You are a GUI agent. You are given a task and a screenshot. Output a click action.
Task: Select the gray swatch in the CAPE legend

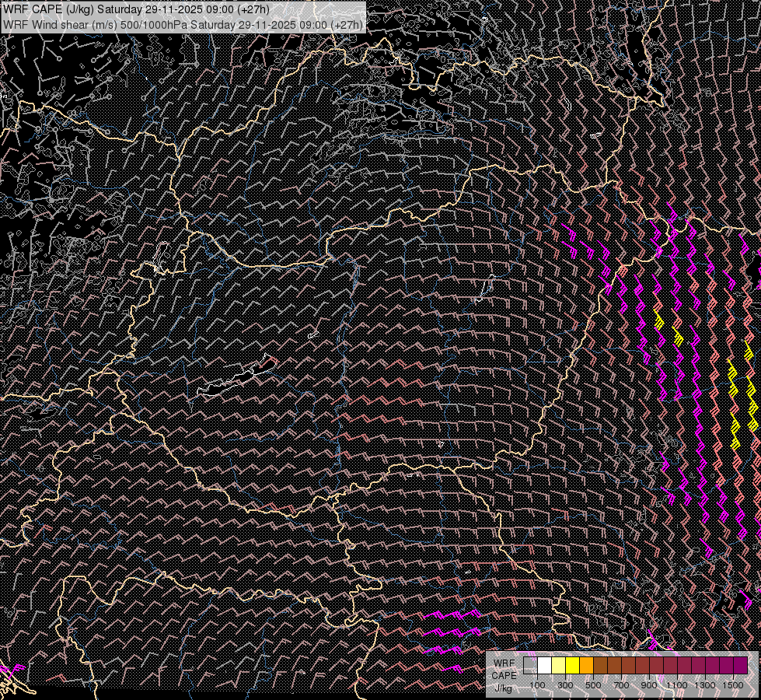tap(531, 665)
